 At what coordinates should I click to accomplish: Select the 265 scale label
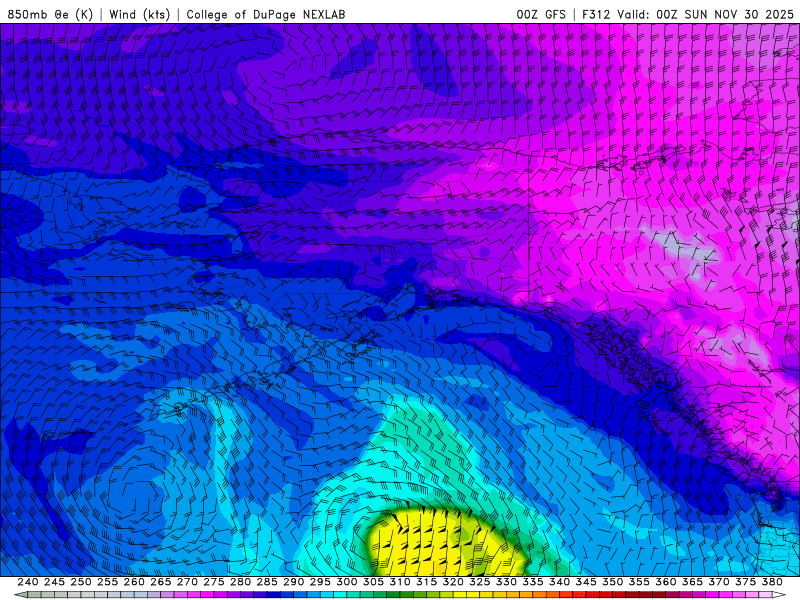click(160, 582)
